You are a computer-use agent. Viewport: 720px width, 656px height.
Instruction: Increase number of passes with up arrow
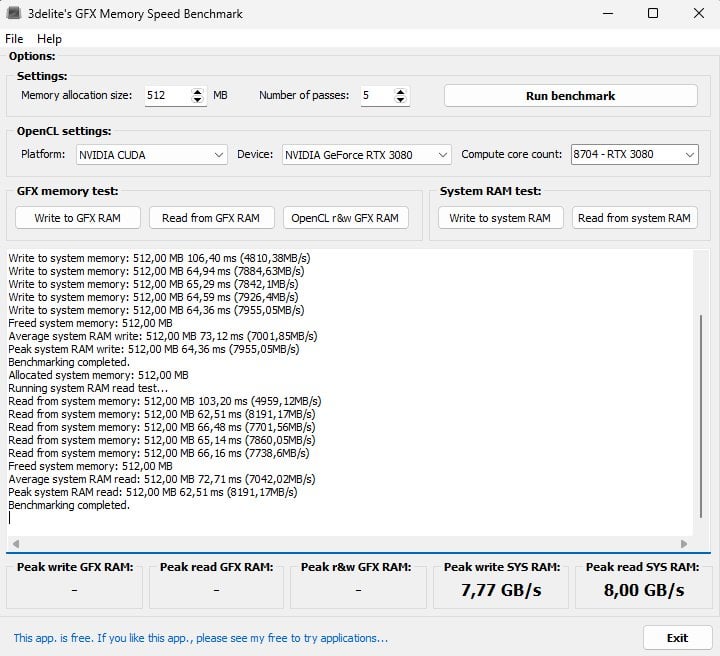tap(400, 91)
